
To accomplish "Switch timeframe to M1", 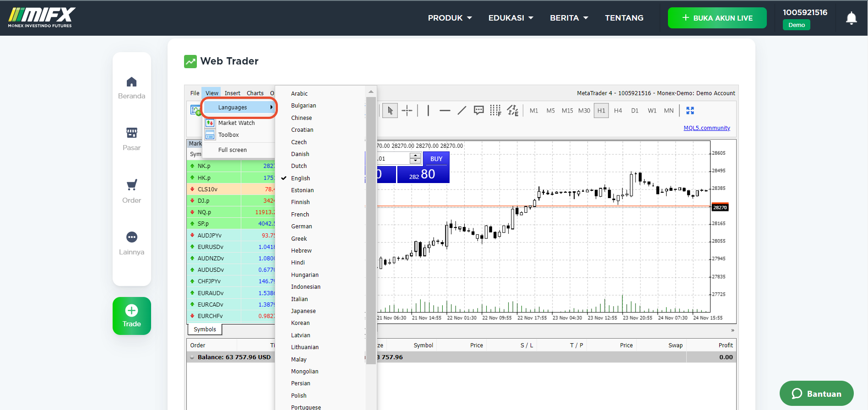I will pos(534,111).
